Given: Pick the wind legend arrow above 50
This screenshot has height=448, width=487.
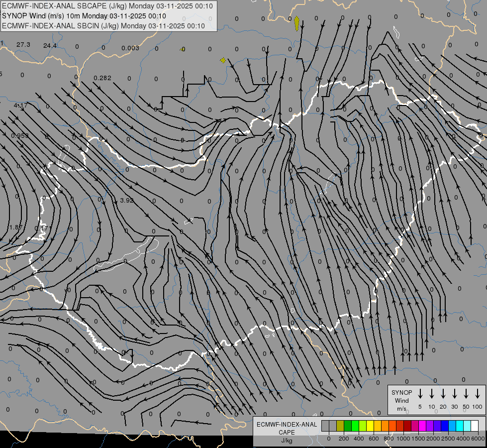Looking at the screenshot, I should pos(466,393).
